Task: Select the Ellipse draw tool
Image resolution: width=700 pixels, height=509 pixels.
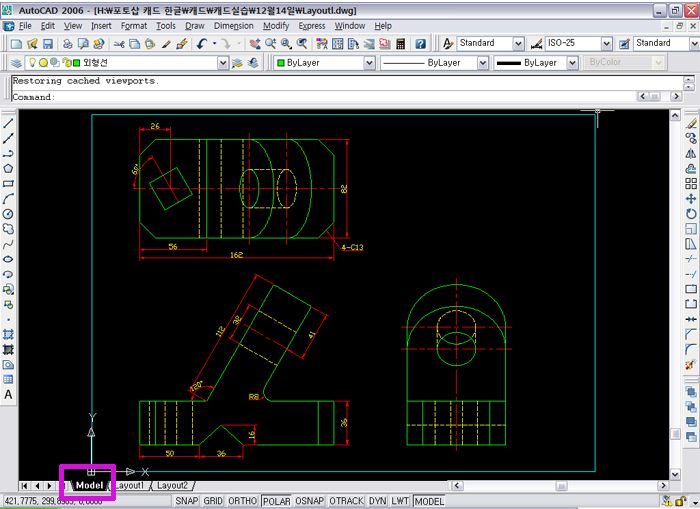Action: (x=8, y=259)
